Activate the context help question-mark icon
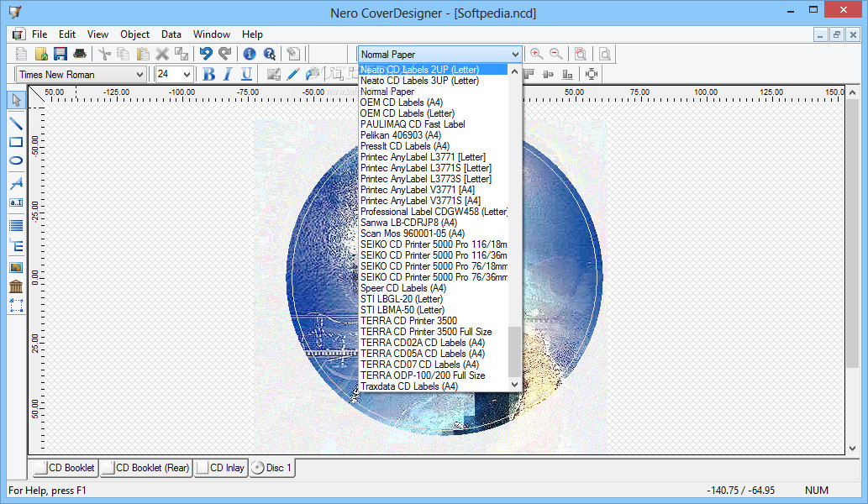 (x=270, y=54)
